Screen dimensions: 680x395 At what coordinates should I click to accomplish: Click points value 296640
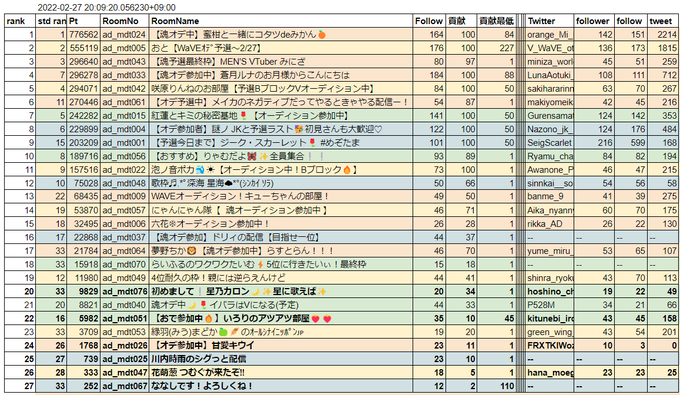click(84, 62)
